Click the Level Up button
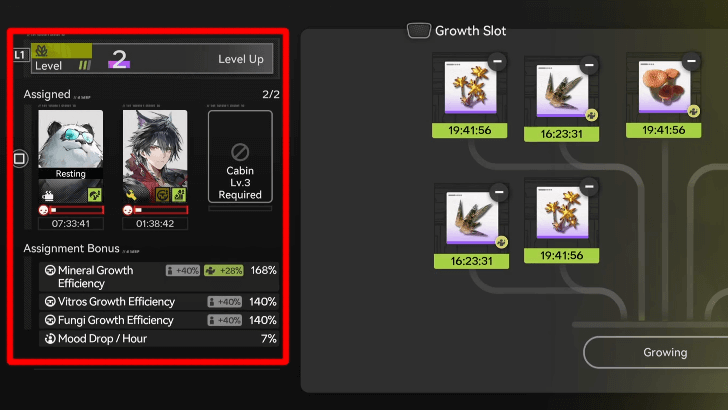Image resolution: width=728 pixels, height=410 pixels. pos(240,59)
